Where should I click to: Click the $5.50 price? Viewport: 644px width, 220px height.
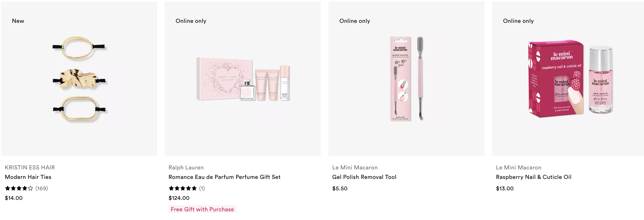point(340,188)
